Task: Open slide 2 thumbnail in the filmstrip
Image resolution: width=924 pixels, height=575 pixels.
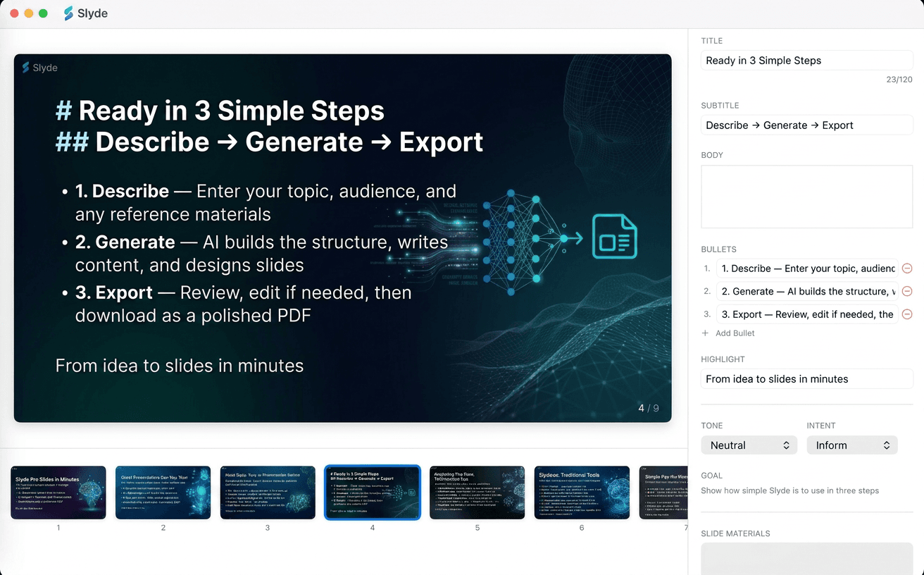Action: 163,492
